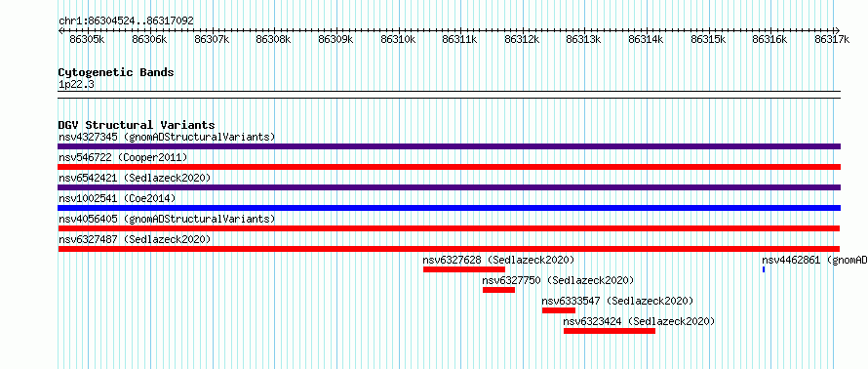The image size is (868, 369).
Task: Click the 86308k ruler position
Action: pyautogui.click(x=273, y=39)
